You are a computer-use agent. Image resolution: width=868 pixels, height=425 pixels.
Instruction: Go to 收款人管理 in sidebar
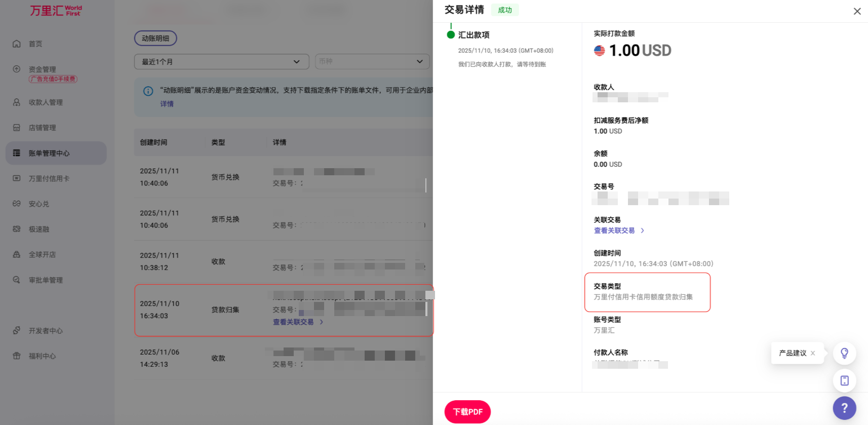coord(46,102)
